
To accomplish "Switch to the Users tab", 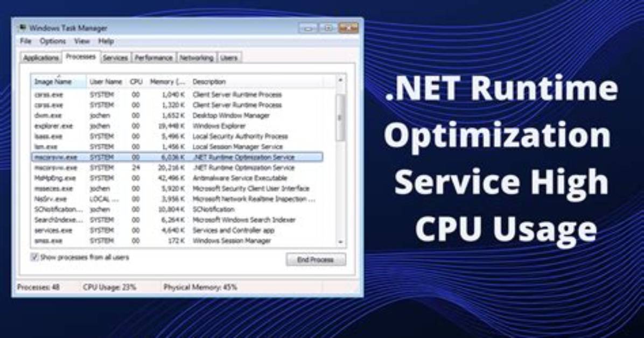I will tap(229, 58).
